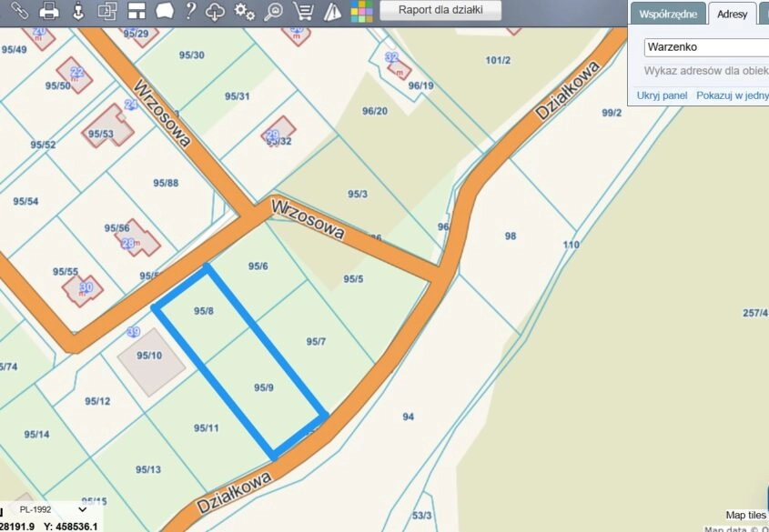Viewport: 769px width, 532px height.
Task: Click the help question mark icon
Action: [189, 11]
